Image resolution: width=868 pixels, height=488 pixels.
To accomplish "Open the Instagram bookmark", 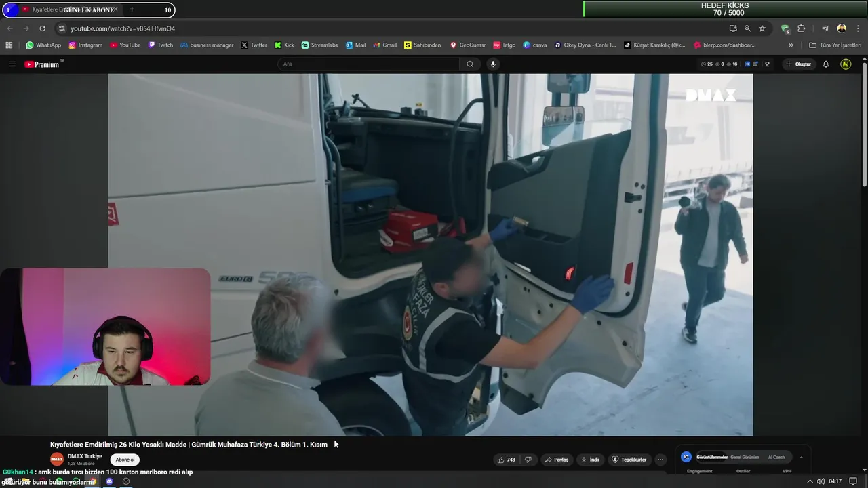I will click(85, 45).
